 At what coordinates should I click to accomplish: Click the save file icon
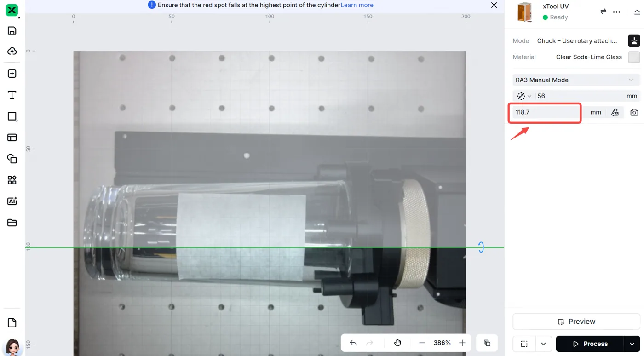click(x=12, y=31)
